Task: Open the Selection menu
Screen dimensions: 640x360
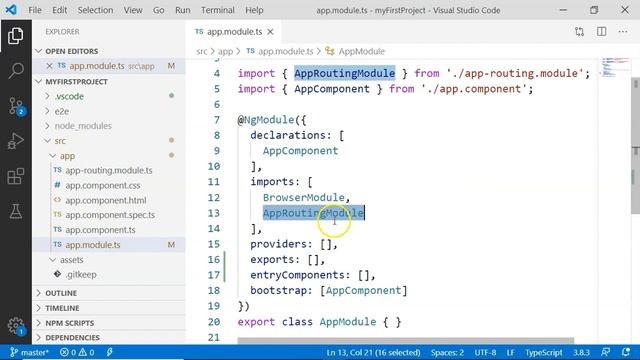Action: click(x=95, y=10)
